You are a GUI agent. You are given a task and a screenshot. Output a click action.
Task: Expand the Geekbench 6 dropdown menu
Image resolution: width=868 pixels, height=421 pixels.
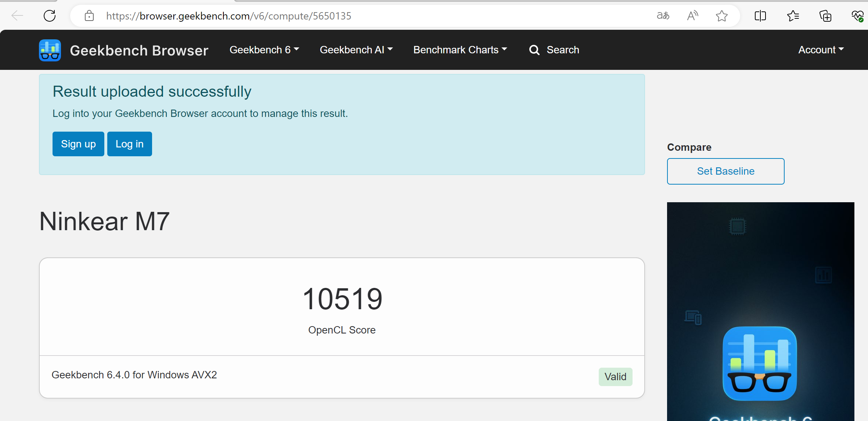pyautogui.click(x=264, y=50)
